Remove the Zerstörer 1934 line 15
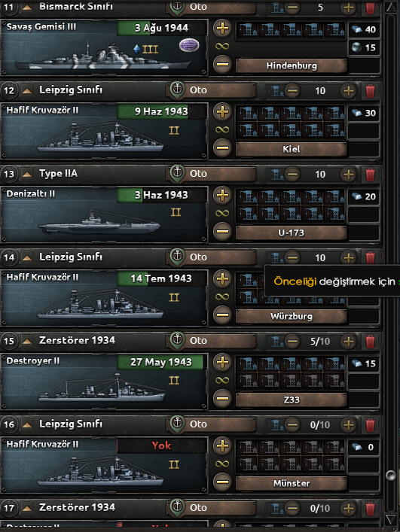Screen dimensions: 400x532 [370, 342]
